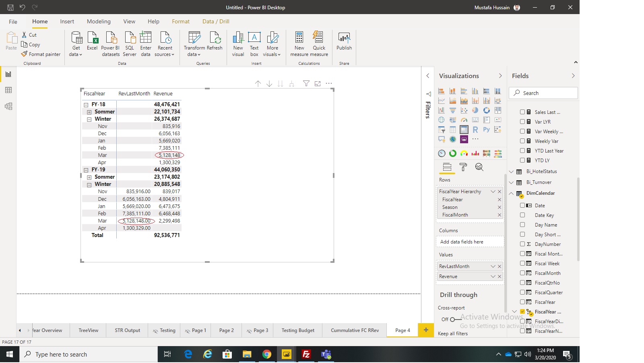Select the Python visual icon
644x363 pixels.
(486, 130)
